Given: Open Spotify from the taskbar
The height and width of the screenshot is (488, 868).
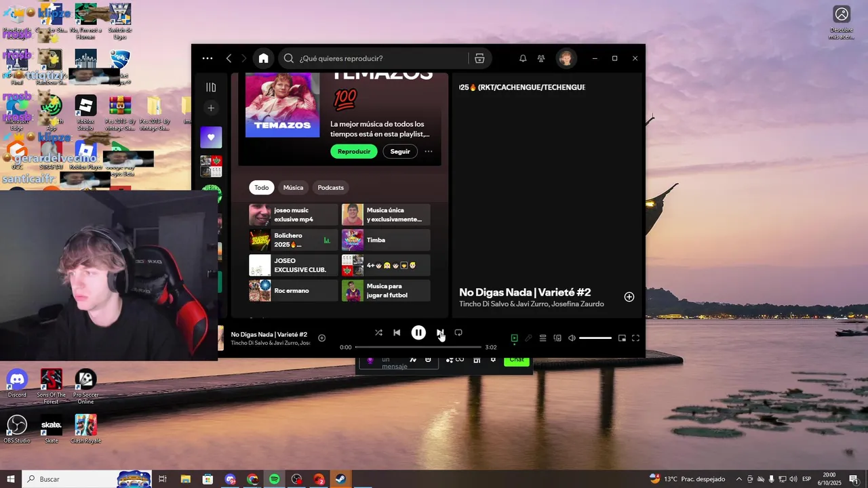Looking at the screenshot, I should tap(275, 479).
